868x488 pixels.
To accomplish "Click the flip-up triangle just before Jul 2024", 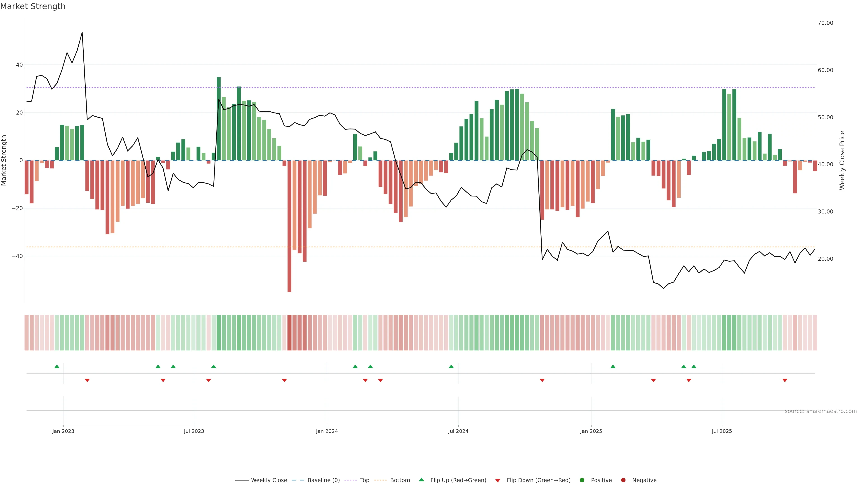I will point(451,366).
